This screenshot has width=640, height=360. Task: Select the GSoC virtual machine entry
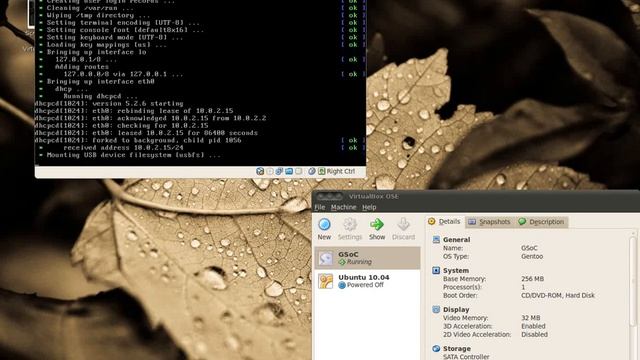point(367,258)
